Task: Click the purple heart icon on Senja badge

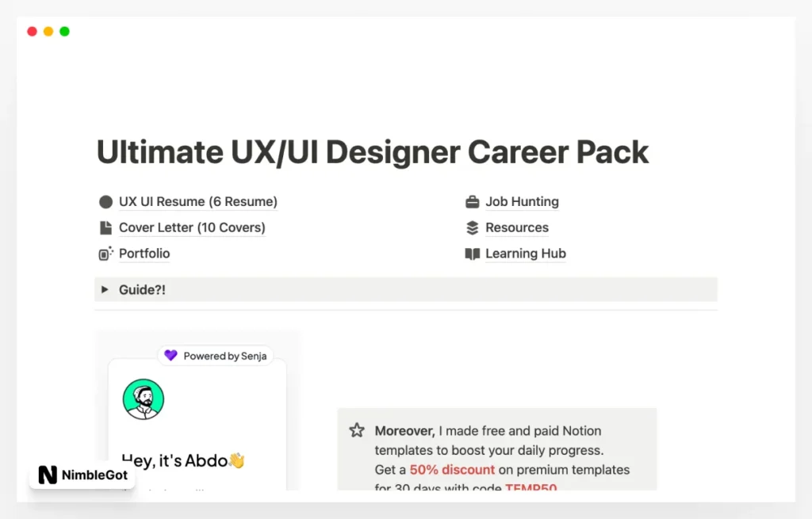Action: click(170, 356)
